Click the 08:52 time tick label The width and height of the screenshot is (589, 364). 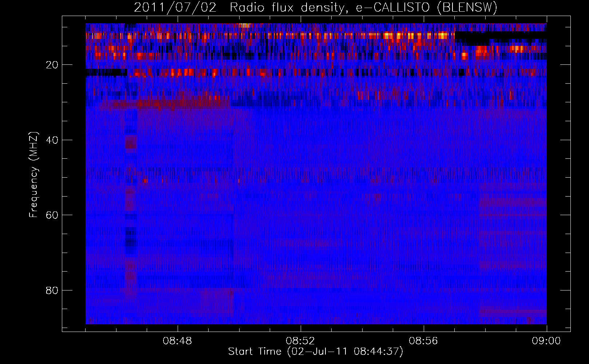(x=300, y=341)
